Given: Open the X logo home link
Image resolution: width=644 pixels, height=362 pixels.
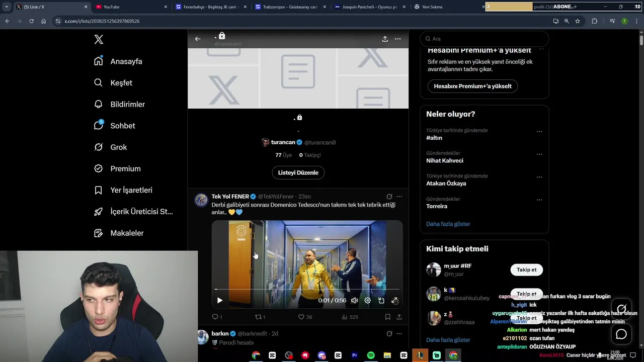Looking at the screenshot, I should (99, 39).
